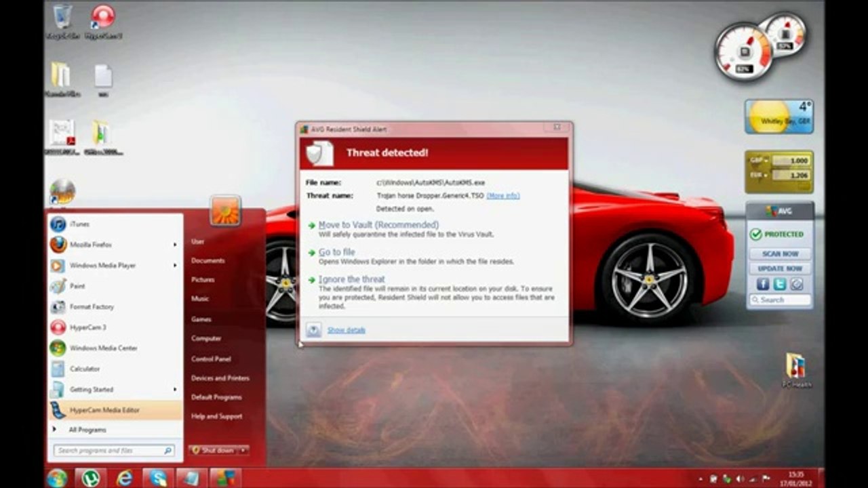
Task: Open the Facebook icon in AVG gadget
Action: [x=763, y=285]
